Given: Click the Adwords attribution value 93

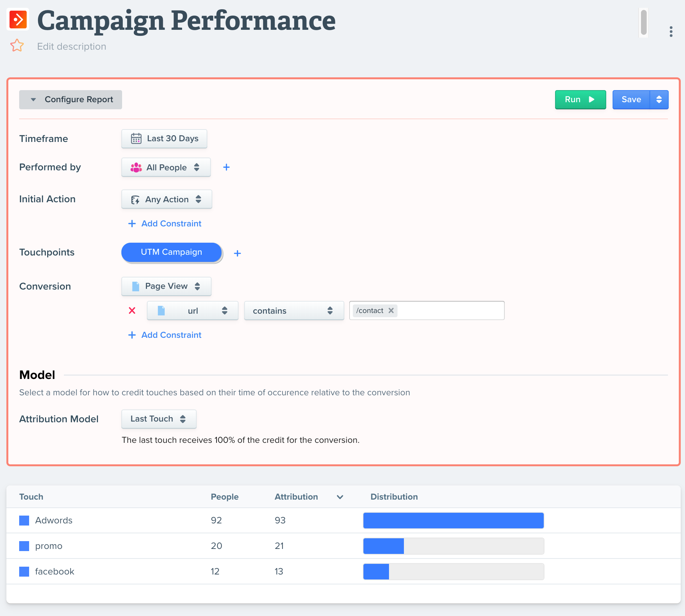Looking at the screenshot, I should tap(280, 521).
